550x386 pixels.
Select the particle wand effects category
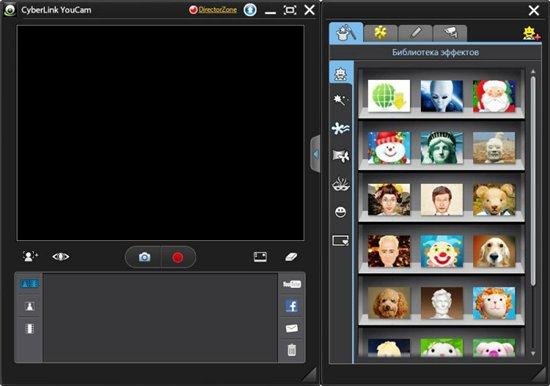340,100
